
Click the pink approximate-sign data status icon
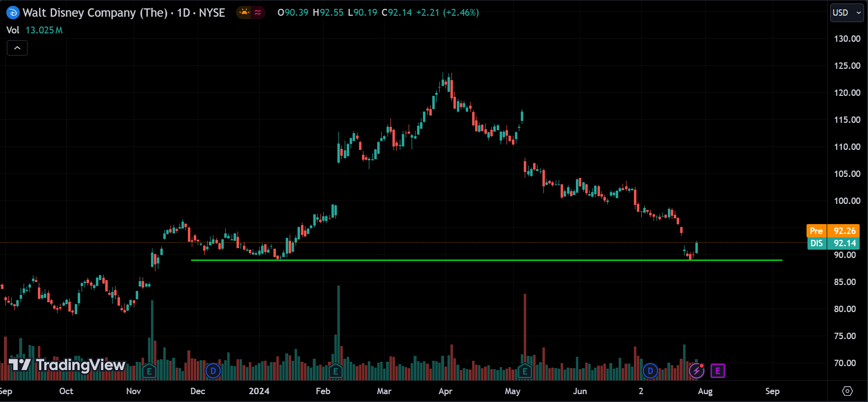click(258, 12)
